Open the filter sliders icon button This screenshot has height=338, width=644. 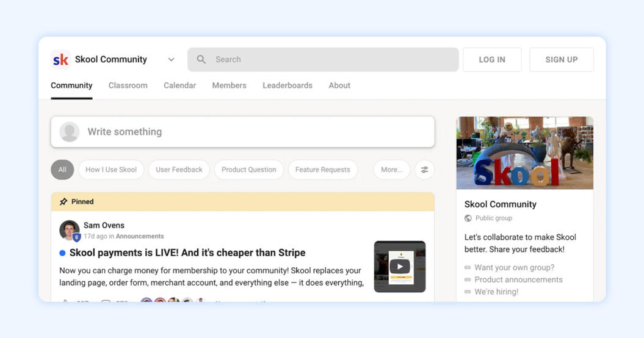pos(425,170)
